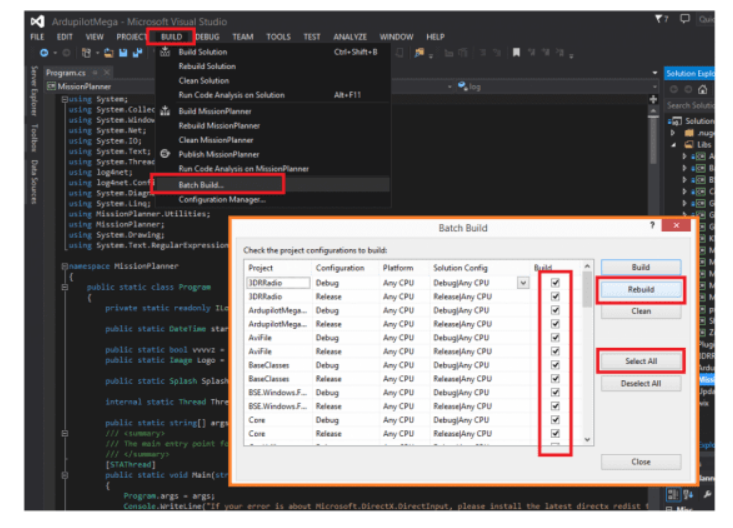733x528 pixels.
Task: Open the Toolbox side tab
Action: pyautogui.click(x=34, y=138)
